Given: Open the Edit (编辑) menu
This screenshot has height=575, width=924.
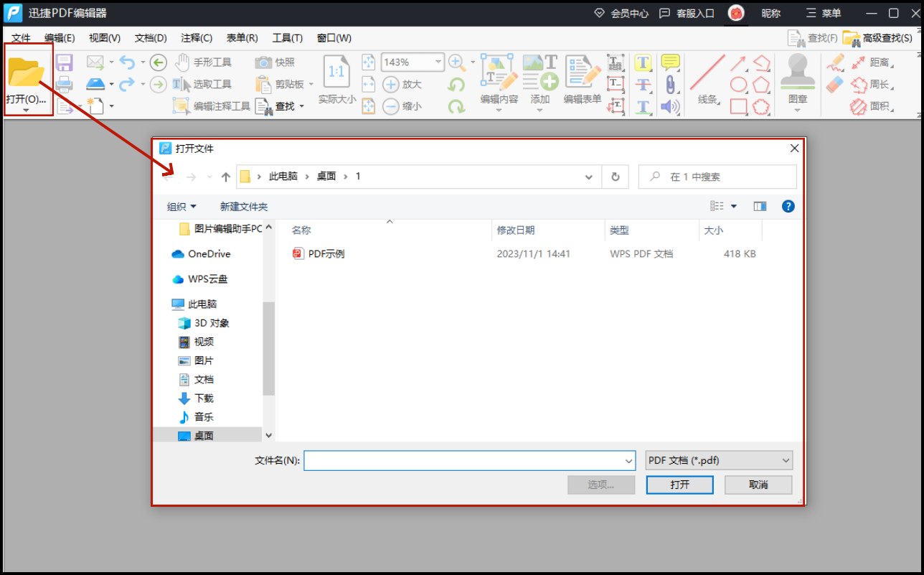Looking at the screenshot, I should click(60, 38).
